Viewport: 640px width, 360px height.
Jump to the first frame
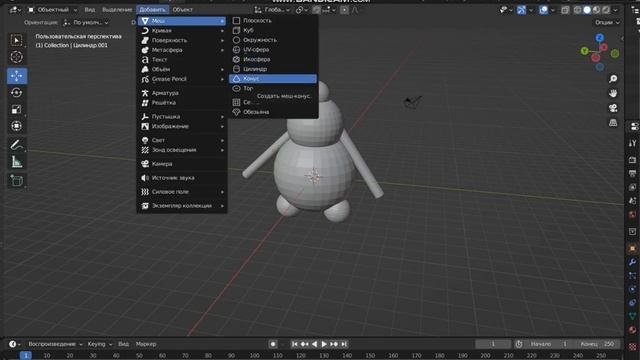294,344
